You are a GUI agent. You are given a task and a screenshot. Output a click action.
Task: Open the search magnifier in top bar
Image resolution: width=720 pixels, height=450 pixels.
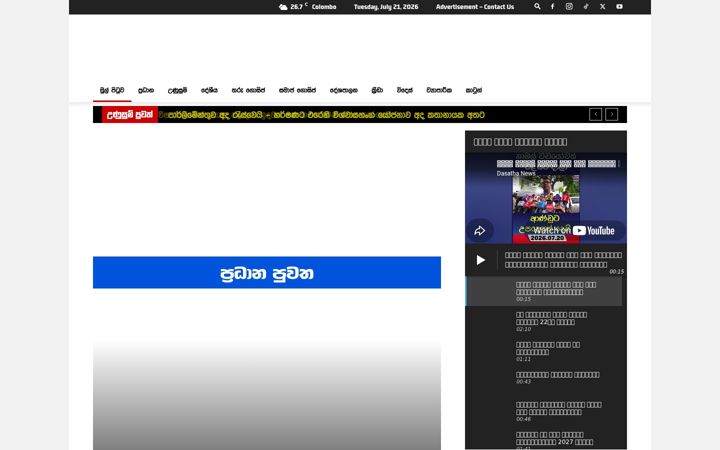click(x=537, y=6)
